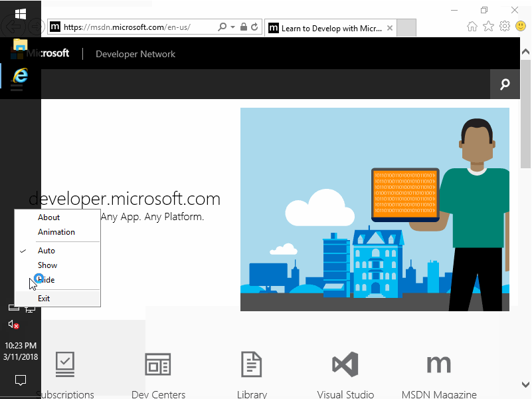Click the Developer Network header link

[135, 54]
